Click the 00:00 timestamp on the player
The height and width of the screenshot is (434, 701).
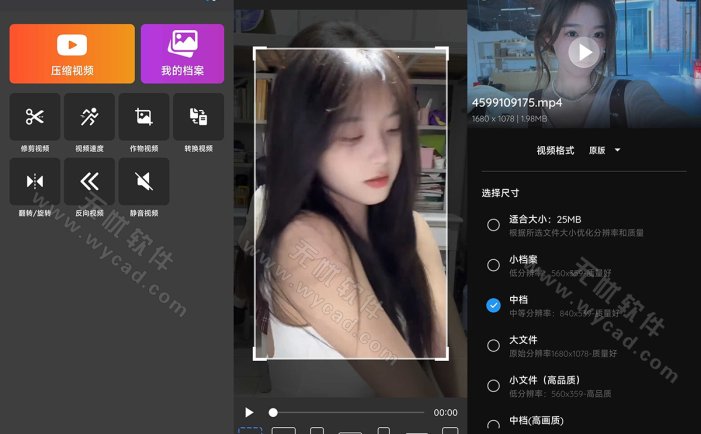[445, 413]
